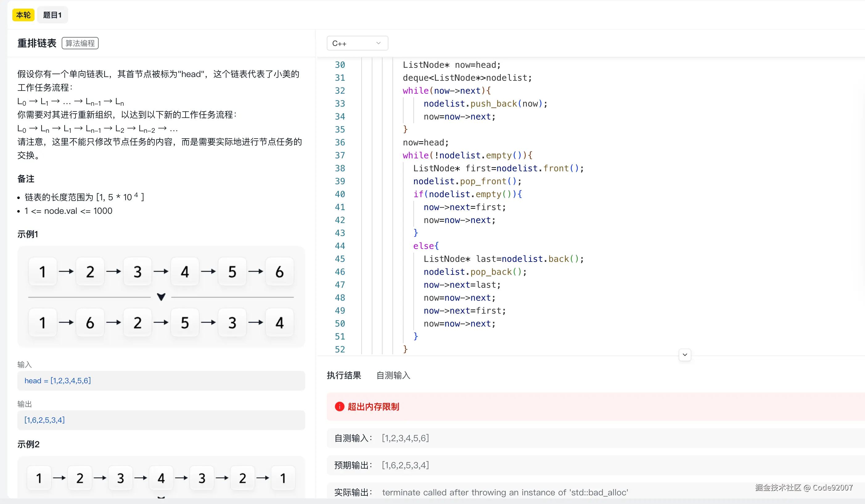865x504 pixels.
Task: Click the chevron arrow in language selector
Action: pyautogui.click(x=378, y=43)
